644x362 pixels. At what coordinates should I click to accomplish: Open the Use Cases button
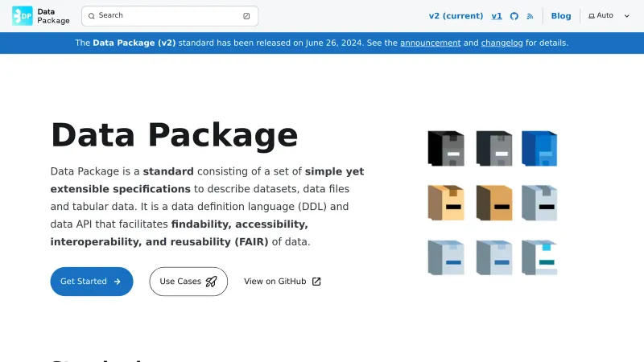click(188, 282)
